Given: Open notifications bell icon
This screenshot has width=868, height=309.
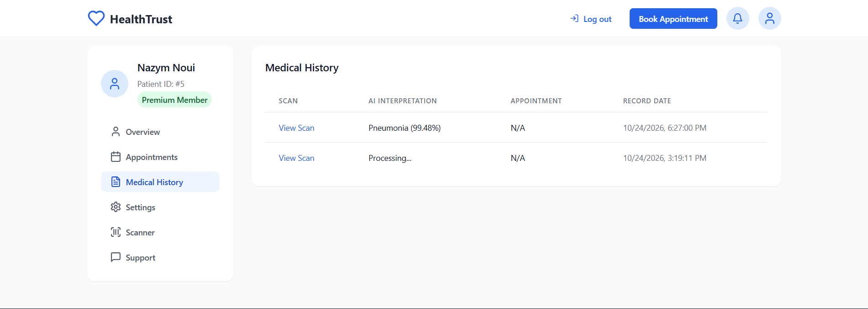Looking at the screenshot, I should tap(737, 19).
